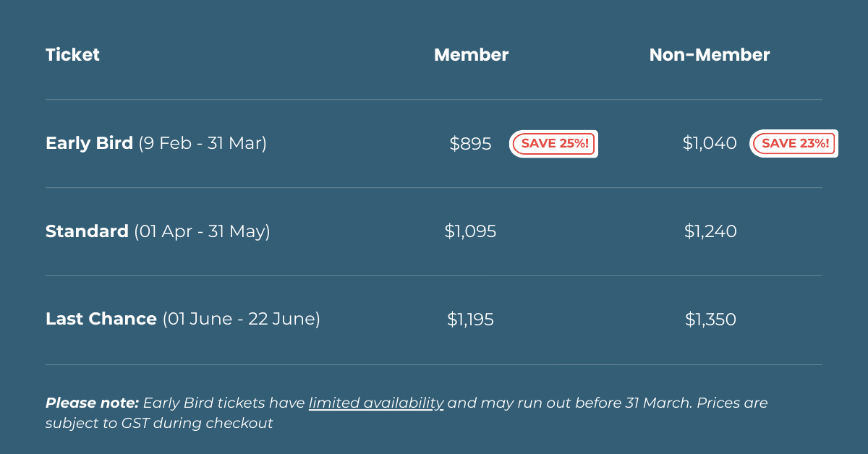Select the $1,095 Standard member price

click(x=470, y=232)
